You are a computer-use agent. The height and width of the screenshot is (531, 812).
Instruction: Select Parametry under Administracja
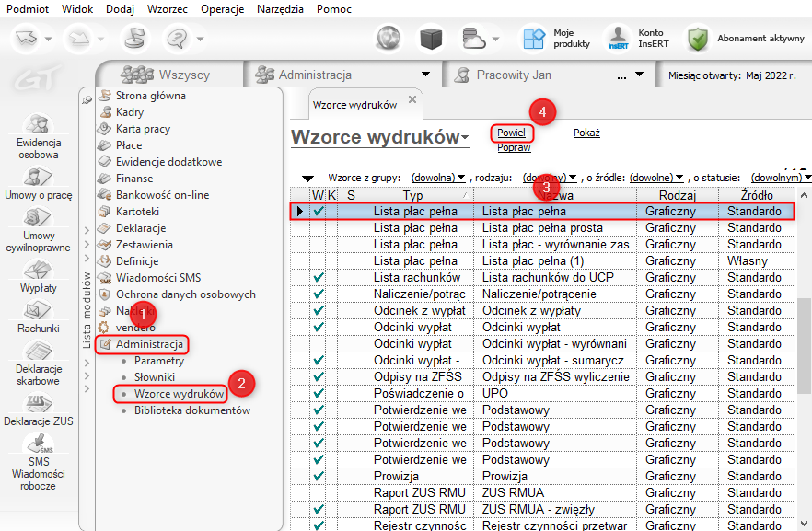159,361
